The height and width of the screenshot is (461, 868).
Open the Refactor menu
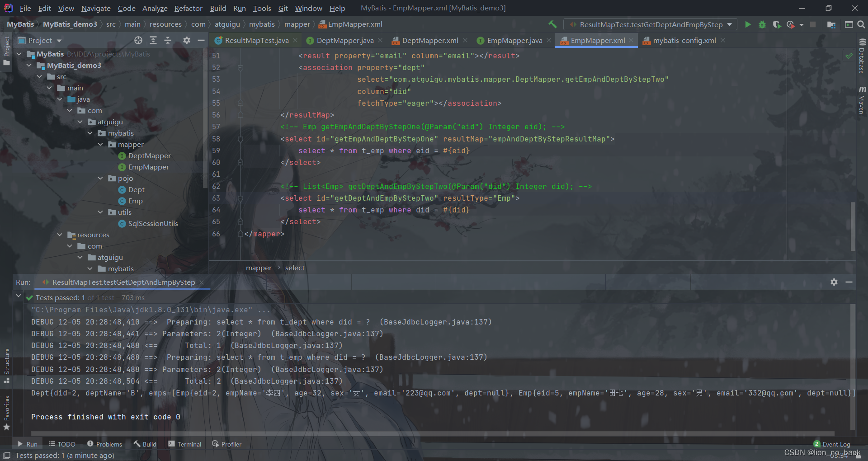pos(188,8)
